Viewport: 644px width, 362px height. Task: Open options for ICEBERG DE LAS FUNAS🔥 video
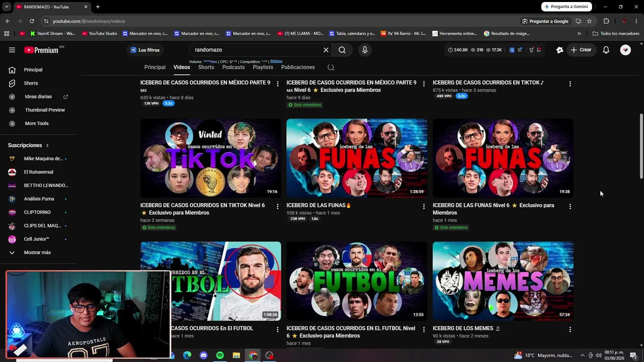coord(424,207)
